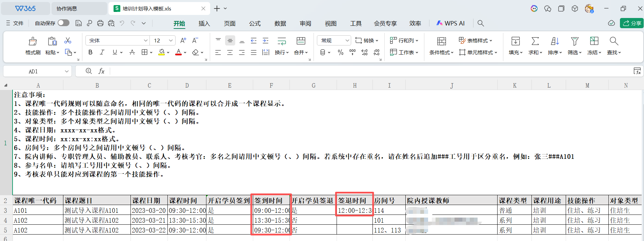Click the 换行 wrap text button

[x=282, y=46]
